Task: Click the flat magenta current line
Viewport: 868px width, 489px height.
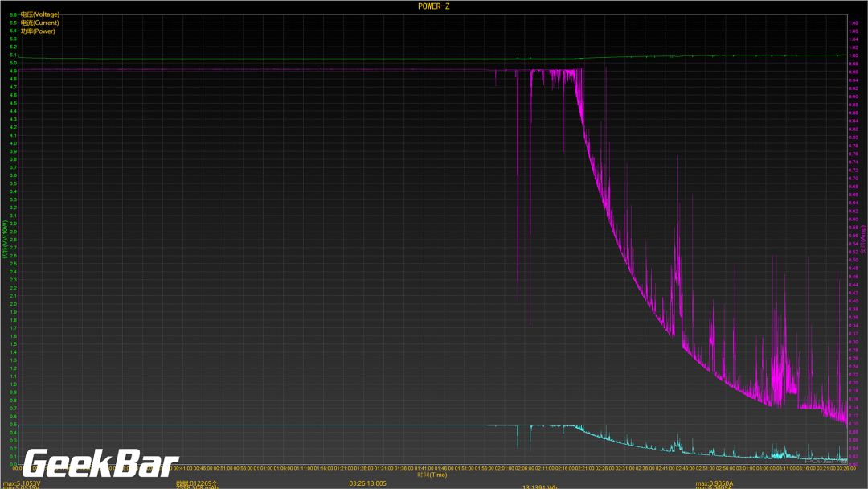Action: coord(241,70)
